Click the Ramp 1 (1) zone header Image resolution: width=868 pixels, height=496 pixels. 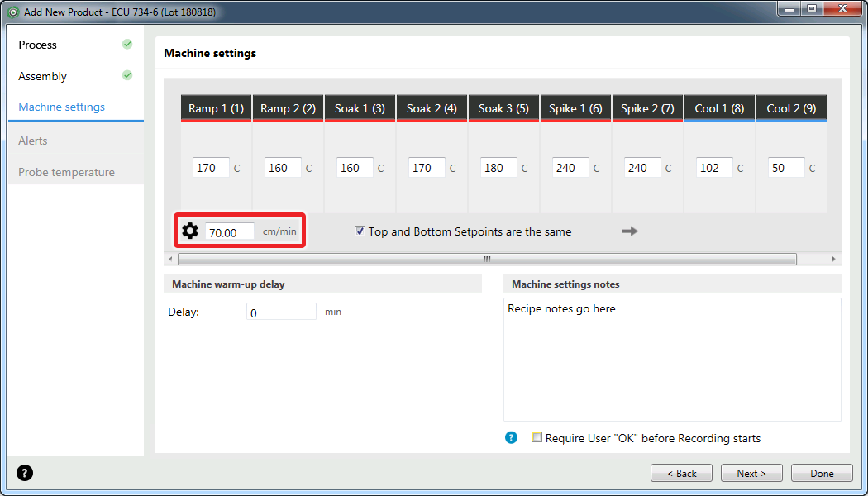point(217,108)
